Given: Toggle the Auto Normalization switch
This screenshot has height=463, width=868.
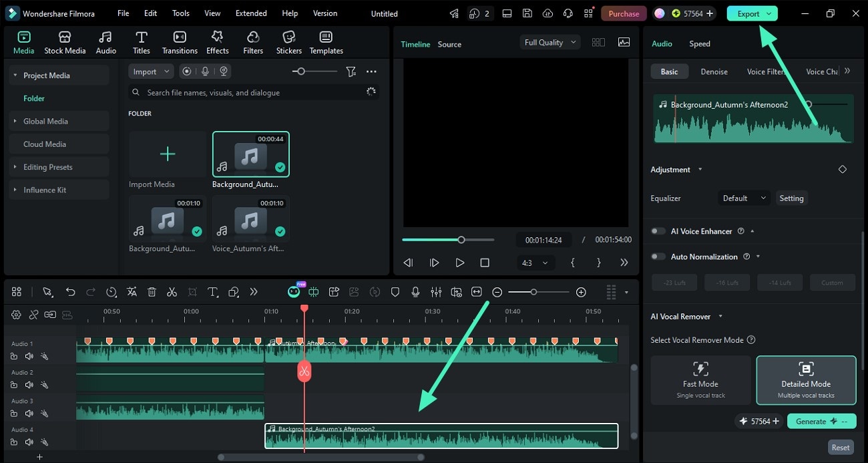Looking at the screenshot, I should [x=658, y=257].
